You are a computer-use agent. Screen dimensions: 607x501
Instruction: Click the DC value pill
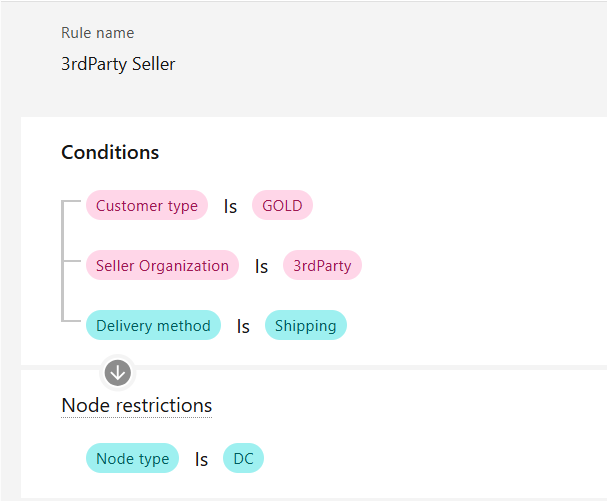[x=243, y=459]
